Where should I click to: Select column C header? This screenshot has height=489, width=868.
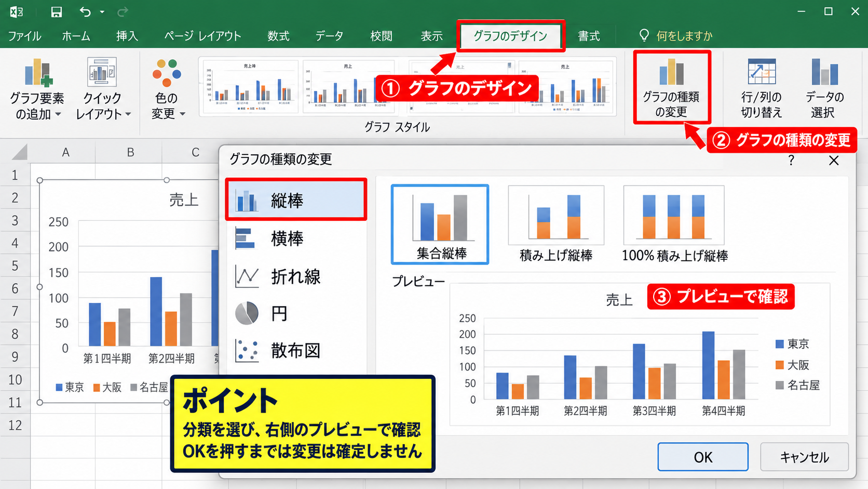[x=195, y=152]
